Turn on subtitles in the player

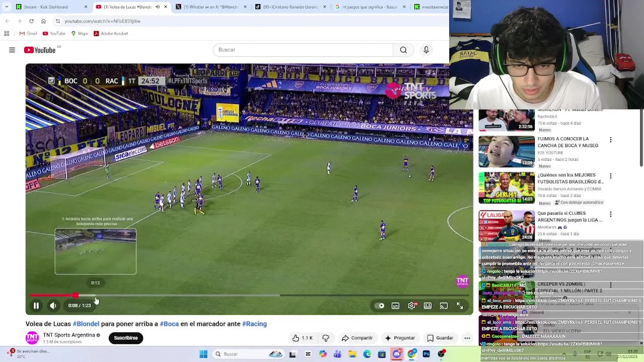click(x=395, y=306)
